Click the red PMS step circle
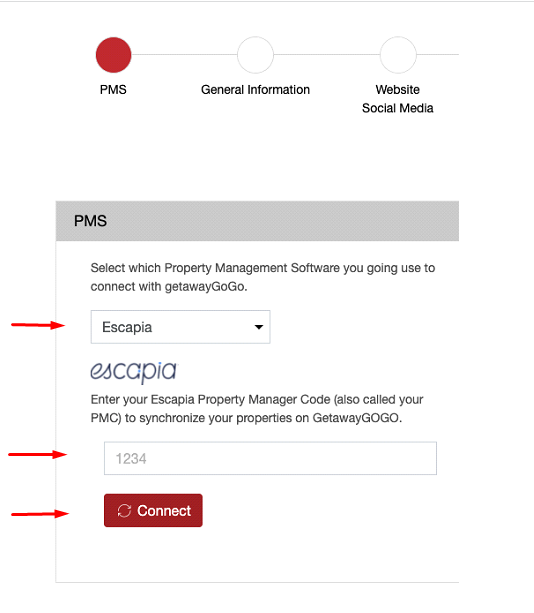Screen dimensions: 534x613 [113, 55]
